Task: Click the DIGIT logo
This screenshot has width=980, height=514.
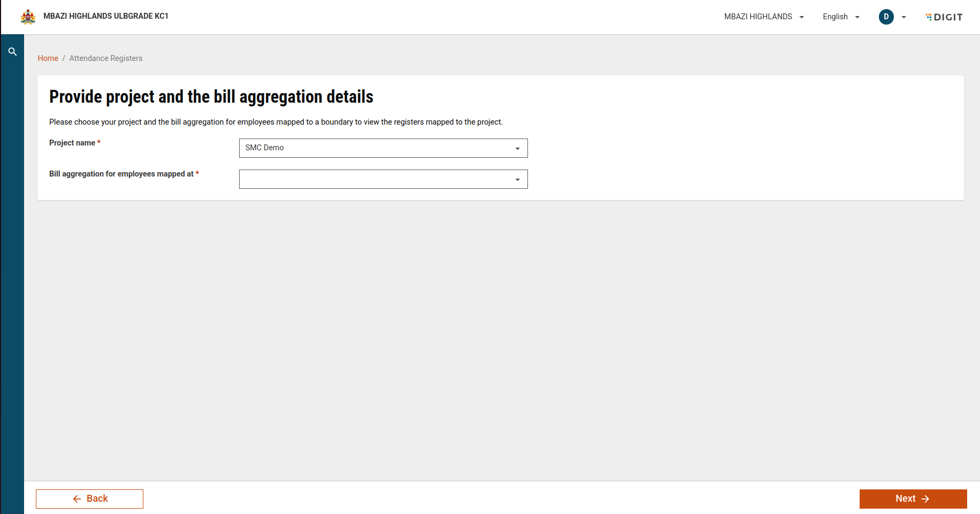Action: [944, 17]
